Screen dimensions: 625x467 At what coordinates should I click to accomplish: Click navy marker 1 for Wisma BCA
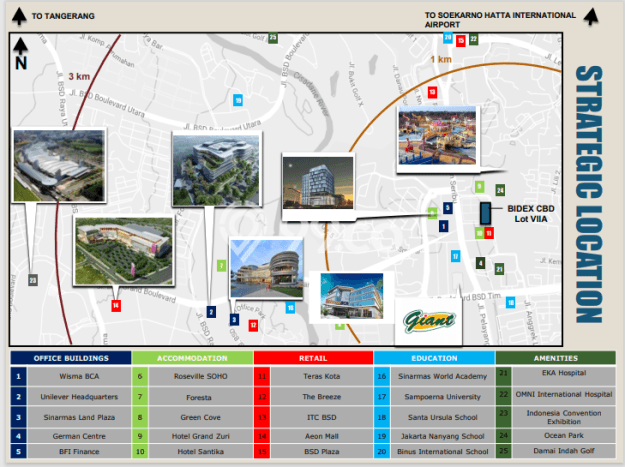click(x=444, y=226)
